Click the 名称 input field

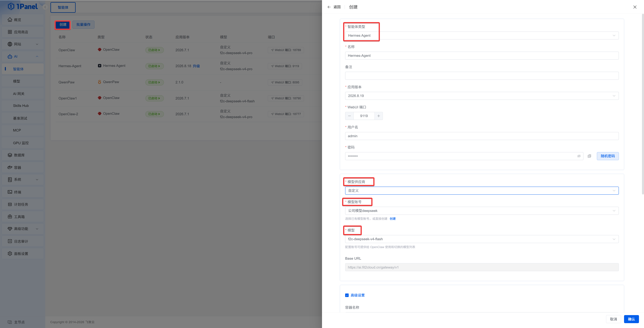[x=482, y=56]
